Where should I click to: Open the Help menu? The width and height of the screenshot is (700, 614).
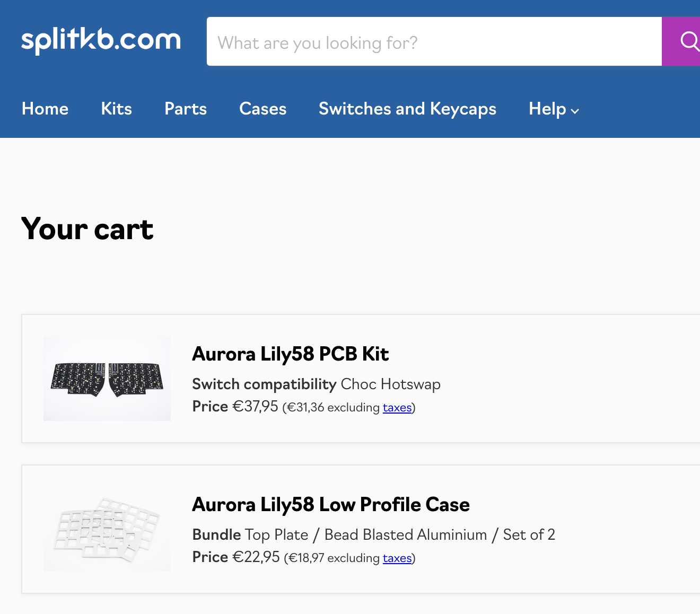point(554,109)
